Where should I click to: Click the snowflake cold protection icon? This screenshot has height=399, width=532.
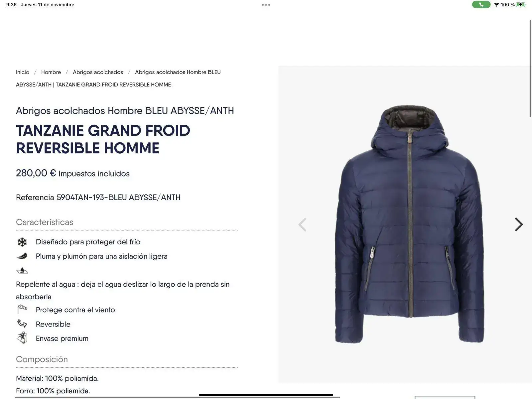pyautogui.click(x=22, y=242)
